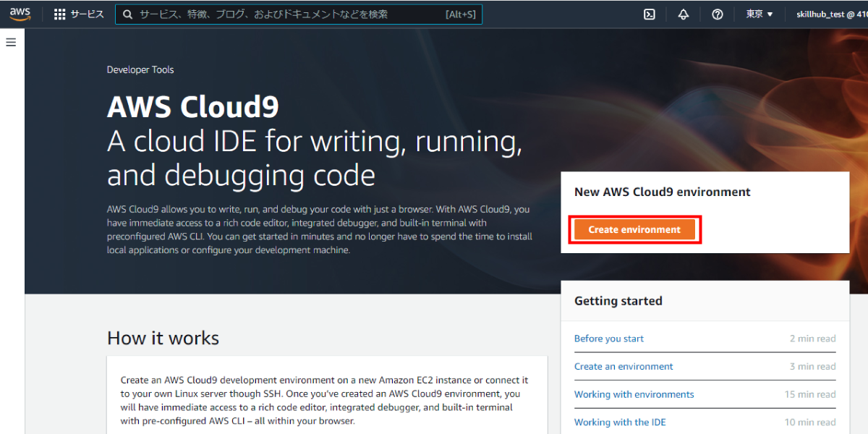Open the AWS home logo
The height and width of the screenshot is (434, 868).
20,14
